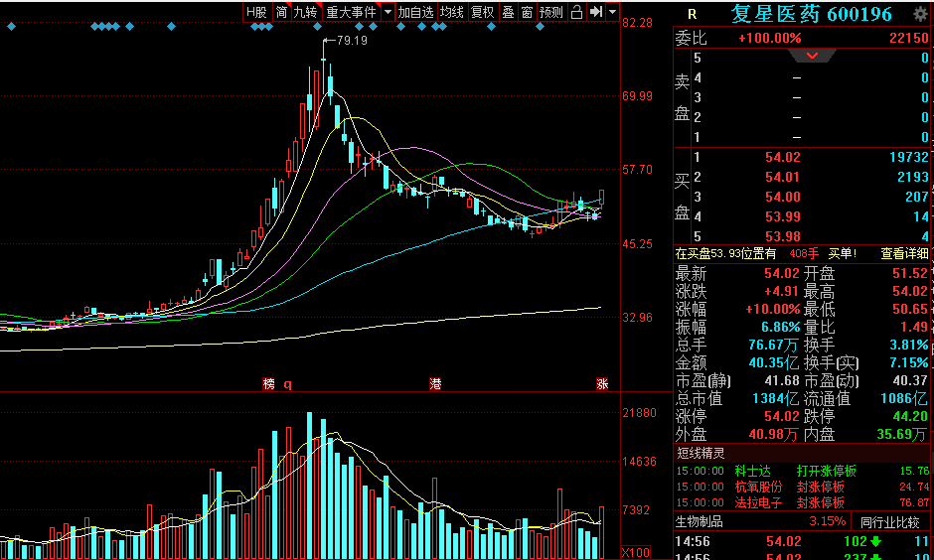Click the 跌停 price 44.20
Screen dimensions: 934x560
click(x=910, y=417)
